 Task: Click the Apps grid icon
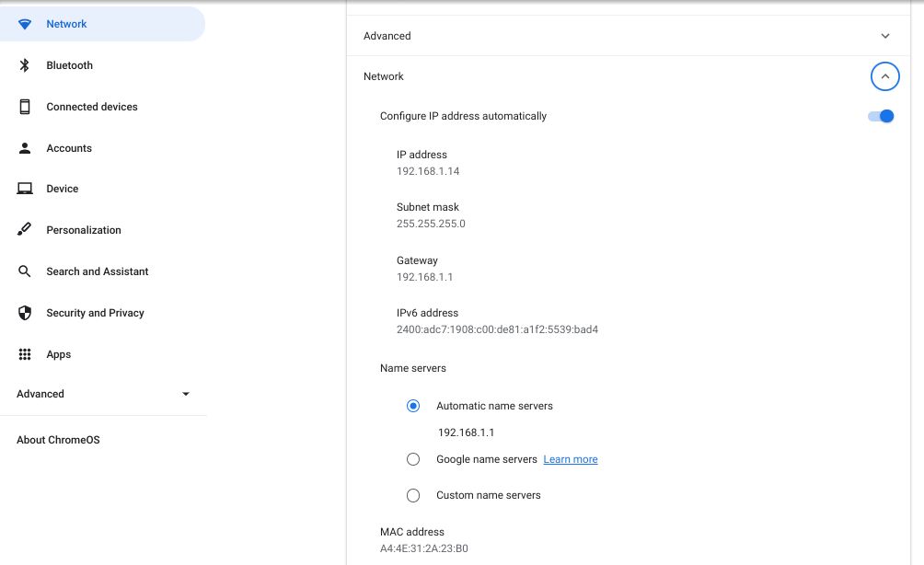25,354
